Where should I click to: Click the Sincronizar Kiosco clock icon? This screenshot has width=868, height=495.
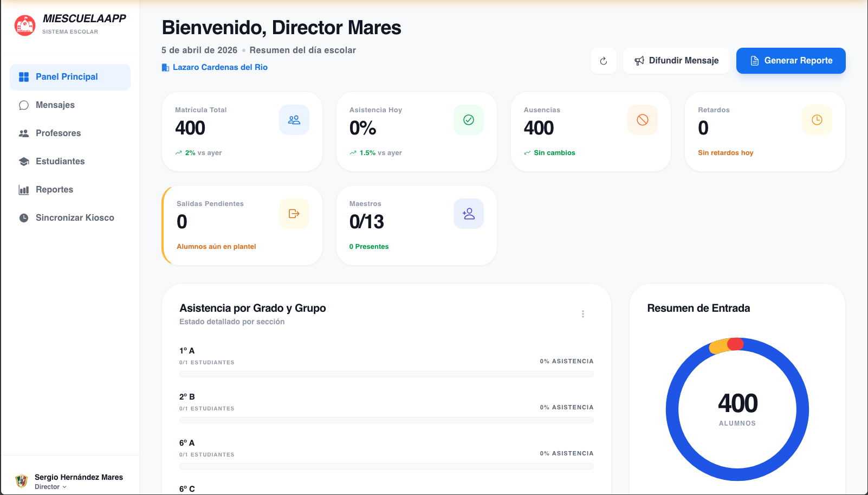(24, 217)
